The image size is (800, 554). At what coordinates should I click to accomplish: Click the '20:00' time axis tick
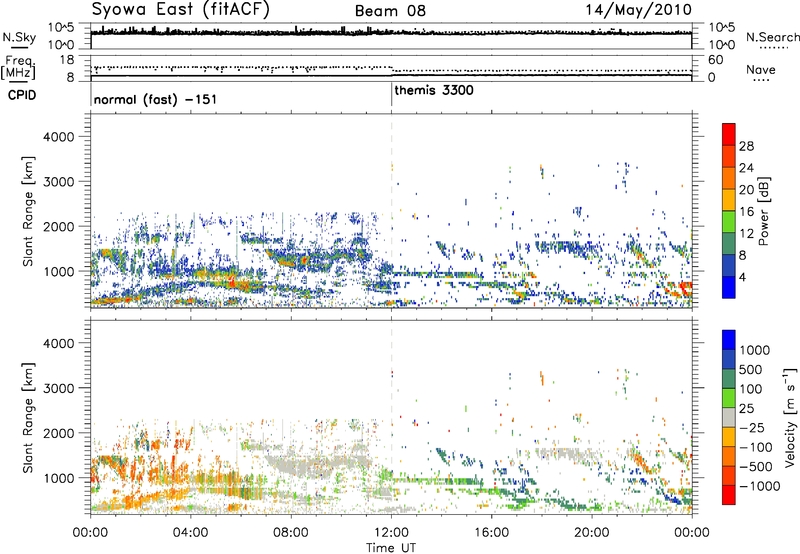592,533
